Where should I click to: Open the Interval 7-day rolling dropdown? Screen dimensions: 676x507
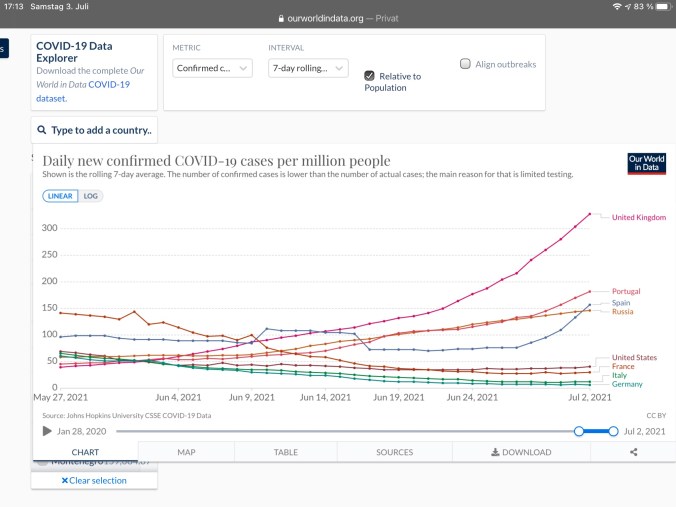pyautogui.click(x=308, y=68)
